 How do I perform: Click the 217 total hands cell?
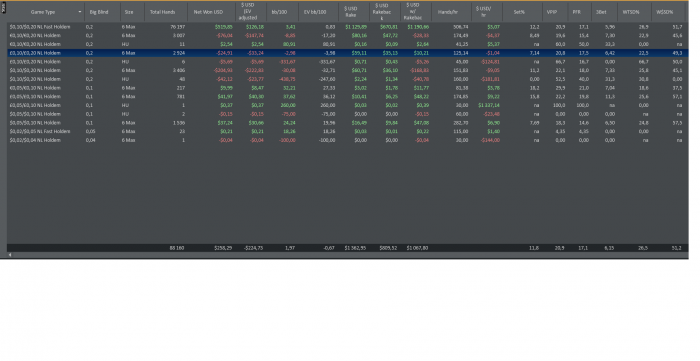181,88
